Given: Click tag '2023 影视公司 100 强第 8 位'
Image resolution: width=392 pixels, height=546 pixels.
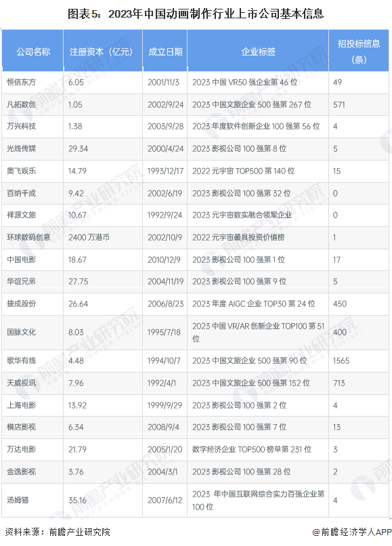Looking at the screenshot, I should [239, 148].
